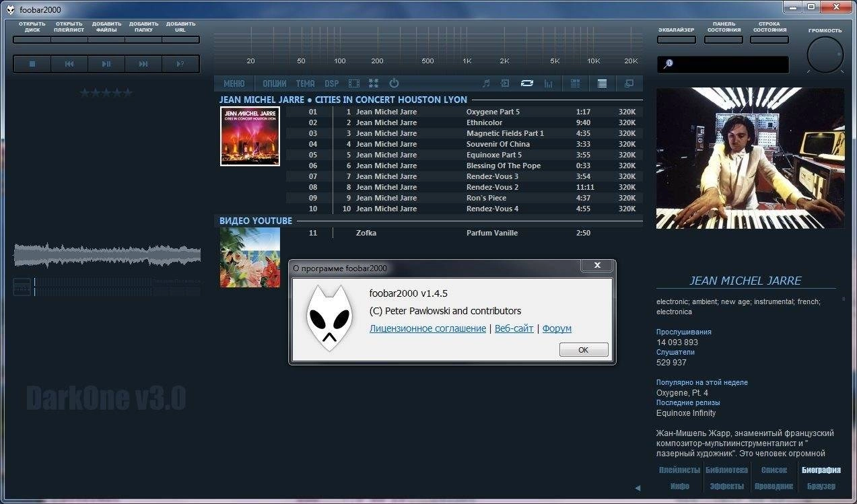The width and height of the screenshot is (857, 504).
Task: Open the ОПЦИИ menu
Action: pyautogui.click(x=275, y=83)
